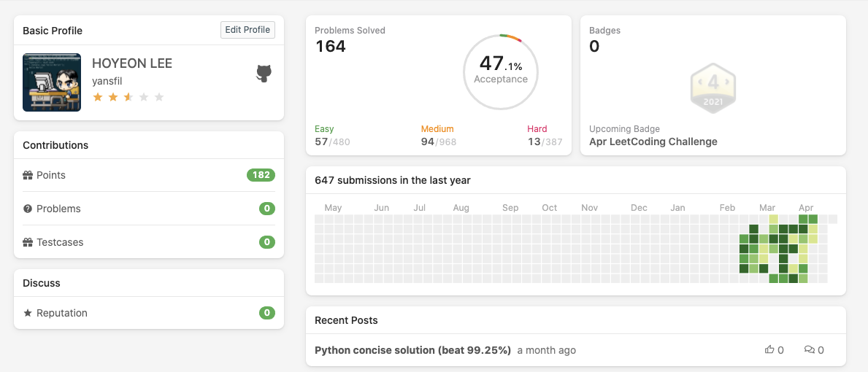
Task: Click the April 2021 hexagon badge
Action: point(713,88)
